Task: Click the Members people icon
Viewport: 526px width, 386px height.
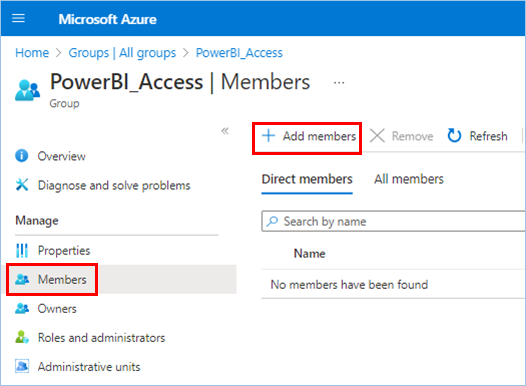Action: [22, 279]
